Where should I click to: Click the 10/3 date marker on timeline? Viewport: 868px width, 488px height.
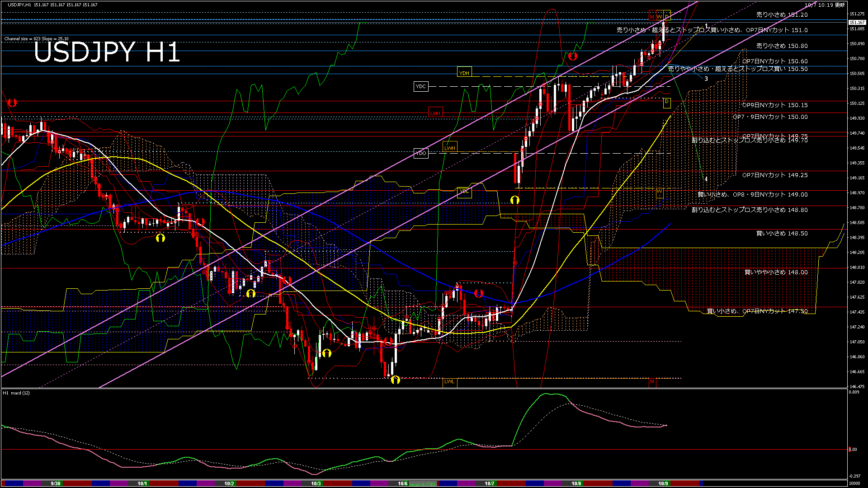tap(316, 483)
